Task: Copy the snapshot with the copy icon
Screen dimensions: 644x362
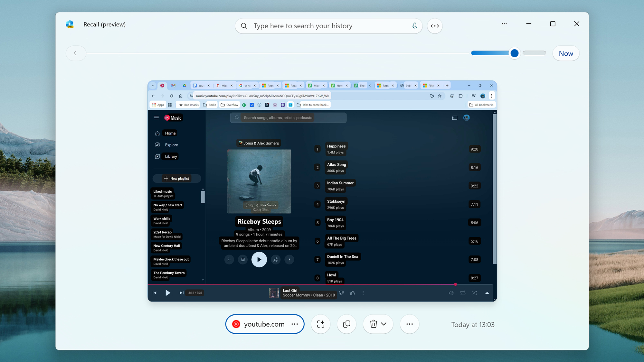Action: (346, 324)
